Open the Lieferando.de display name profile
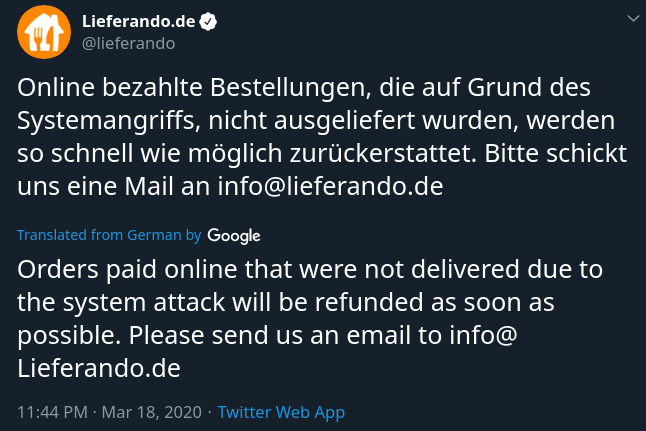The width and height of the screenshot is (646, 431). click(x=138, y=21)
